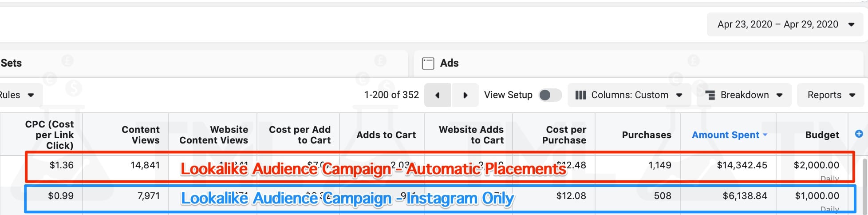
Task: Toggle the View Setup switch
Action: (x=549, y=95)
